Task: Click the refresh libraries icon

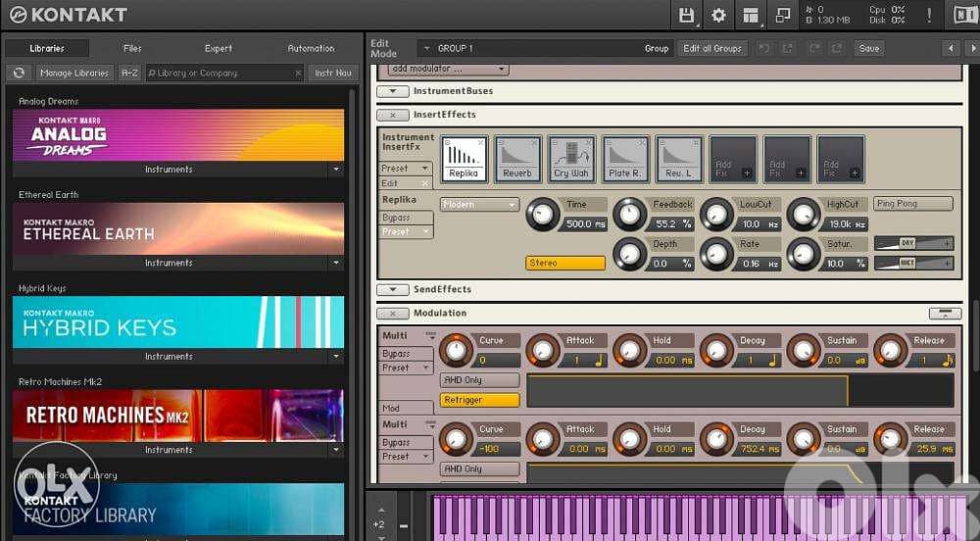Action: [19, 74]
